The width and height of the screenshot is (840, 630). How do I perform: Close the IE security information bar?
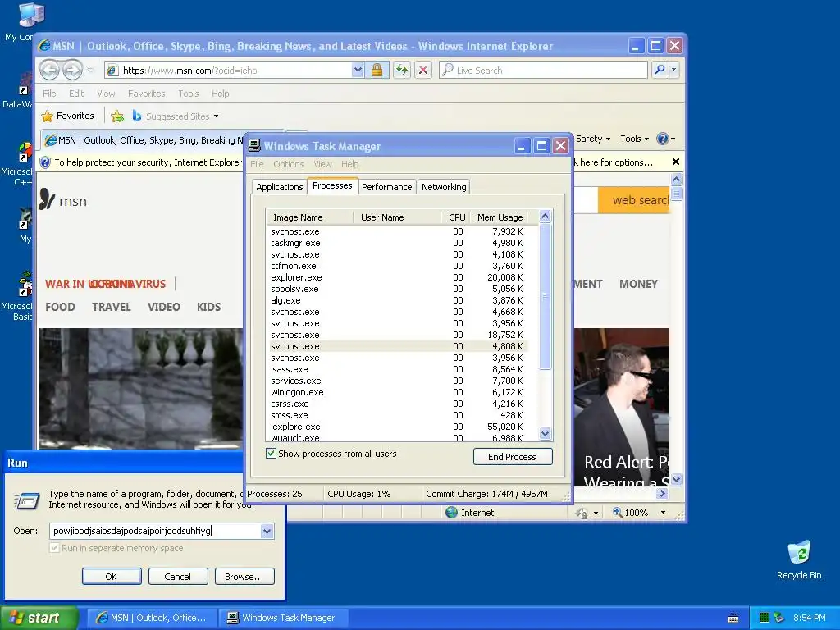(x=676, y=162)
